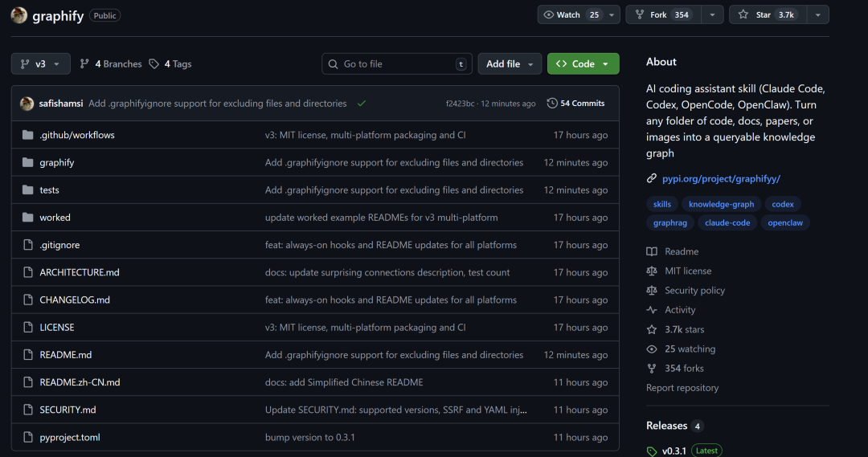
Task: Click the green commit status checkmark
Action: coord(362,104)
